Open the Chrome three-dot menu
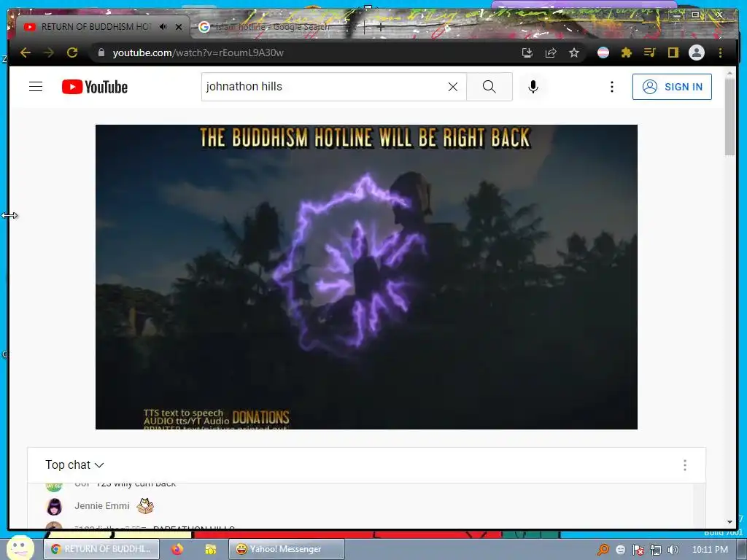This screenshot has height=560, width=747. 720,52
